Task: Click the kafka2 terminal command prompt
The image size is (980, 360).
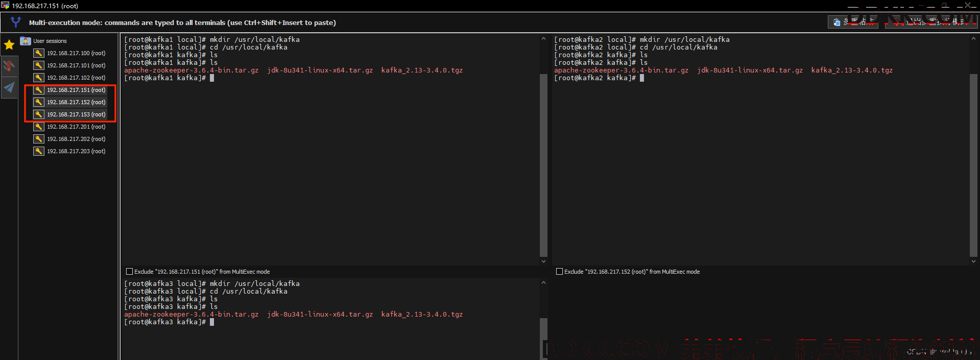Action: click(599, 78)
